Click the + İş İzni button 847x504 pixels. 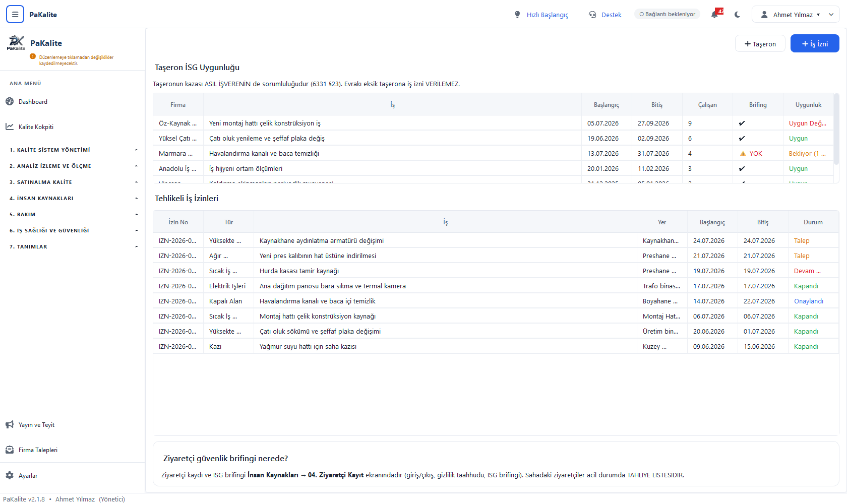[x=815, y=44]
